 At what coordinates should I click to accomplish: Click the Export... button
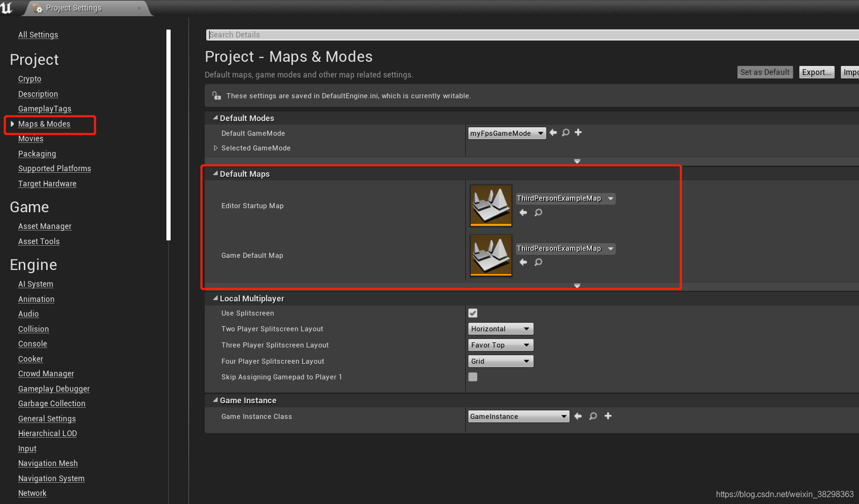pos(816,72)
